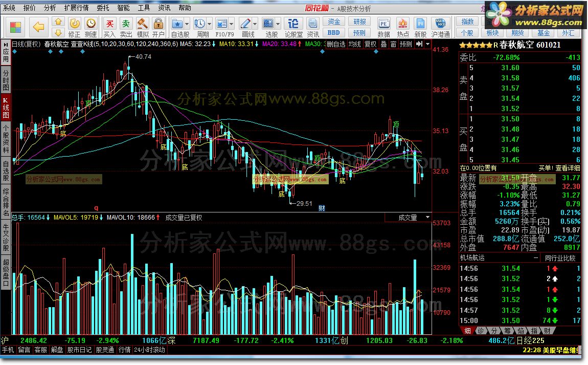Click the 买入 buy icon
This screenshot has width=588, height=365.
109,28
